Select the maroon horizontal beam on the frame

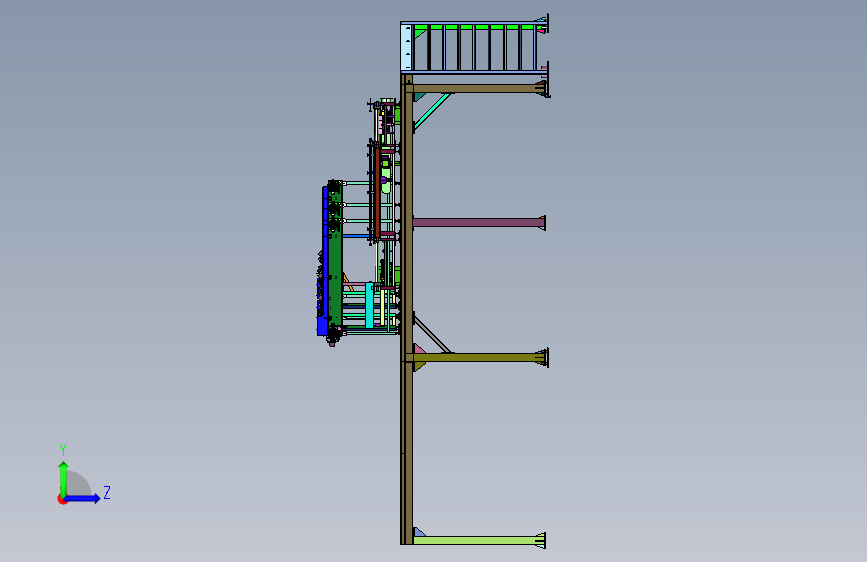click(478, 222)
